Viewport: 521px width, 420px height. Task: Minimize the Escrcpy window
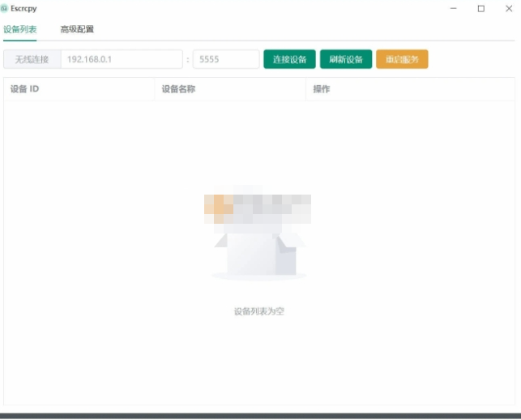453,8
